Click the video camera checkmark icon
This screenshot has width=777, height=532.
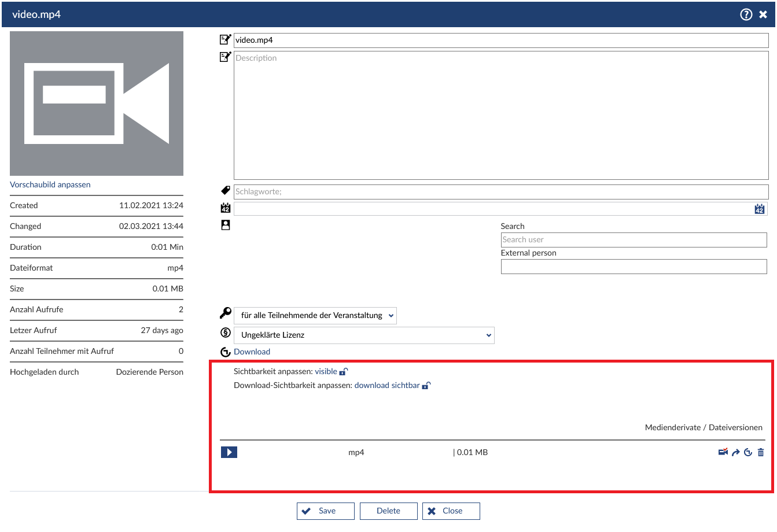click(723, 452)
